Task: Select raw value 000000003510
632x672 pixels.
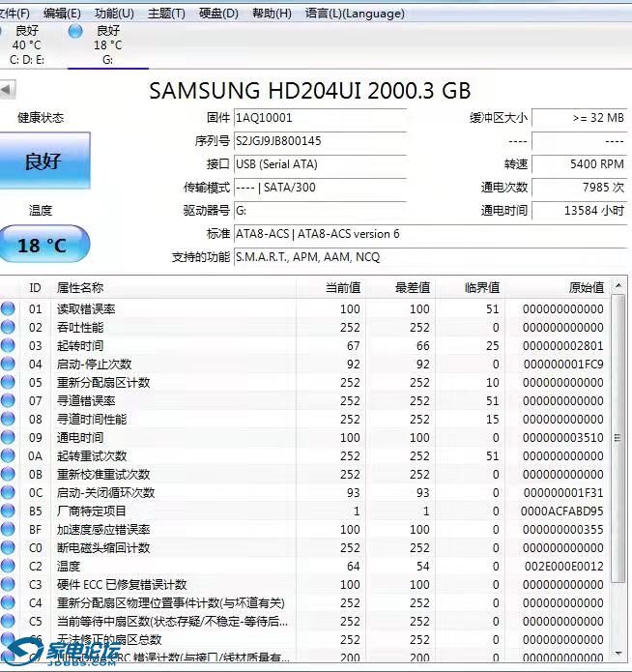Action: 563,438
